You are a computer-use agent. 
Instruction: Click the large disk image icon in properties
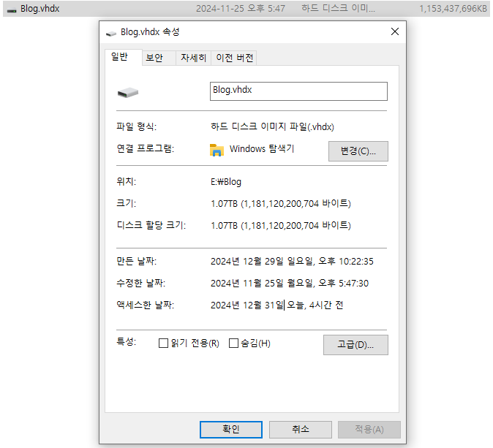tap(128, 92)
